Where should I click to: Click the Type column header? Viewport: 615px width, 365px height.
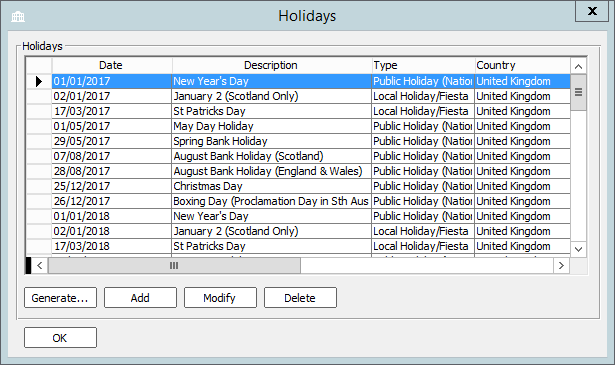coord(423,65)
